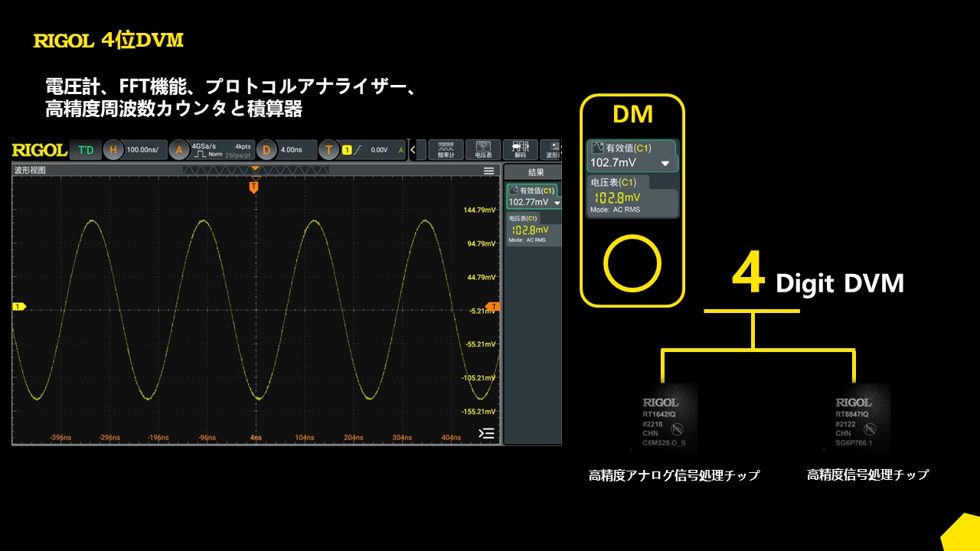
Task: Expand the 有效值 102.77mV measurement dropdown
Action: click(x=557, y=202)
